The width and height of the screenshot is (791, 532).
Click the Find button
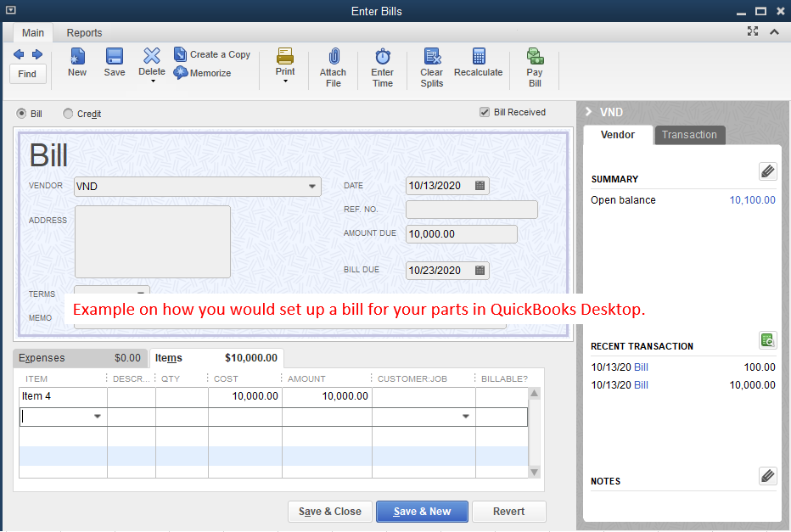click(x=28, y=74)
